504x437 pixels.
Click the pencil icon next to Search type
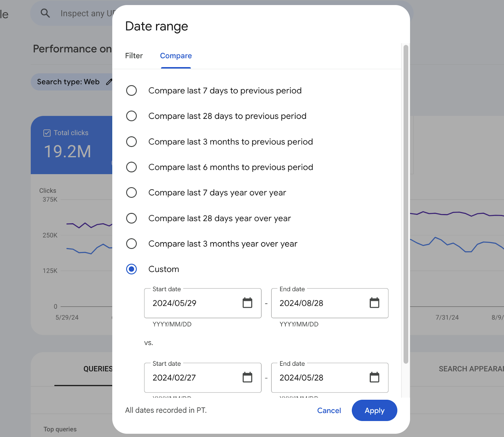pos(109,82)
